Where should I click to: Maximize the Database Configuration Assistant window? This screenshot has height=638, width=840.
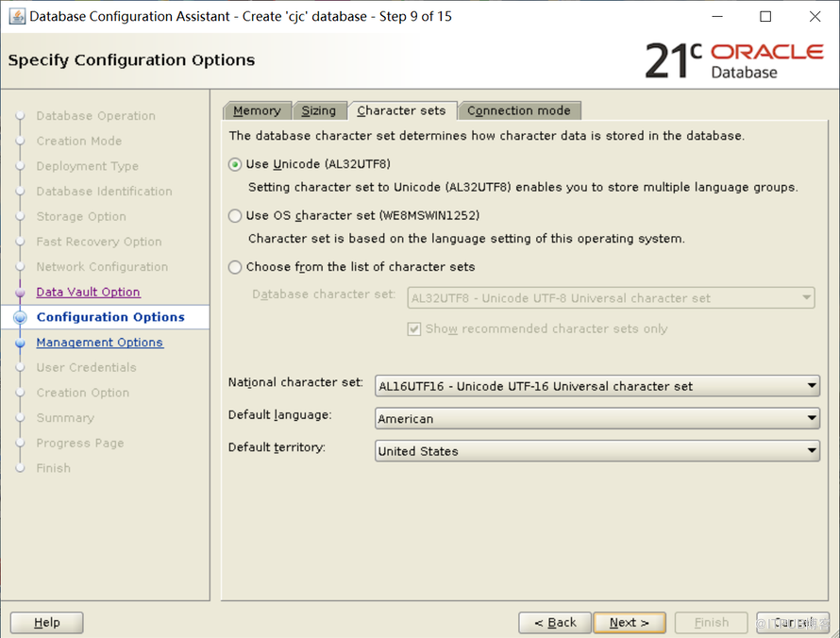[765, 17]
